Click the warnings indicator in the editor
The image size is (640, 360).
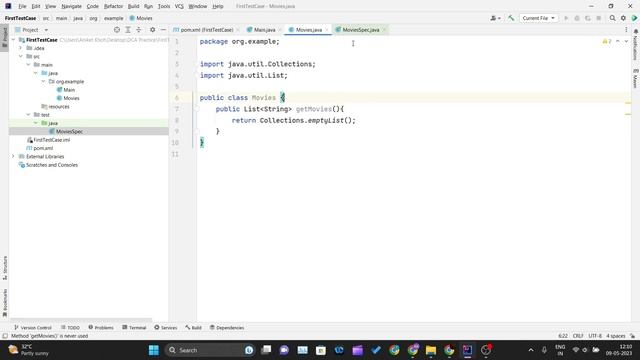pyautogui.click(x=607, y=41)
